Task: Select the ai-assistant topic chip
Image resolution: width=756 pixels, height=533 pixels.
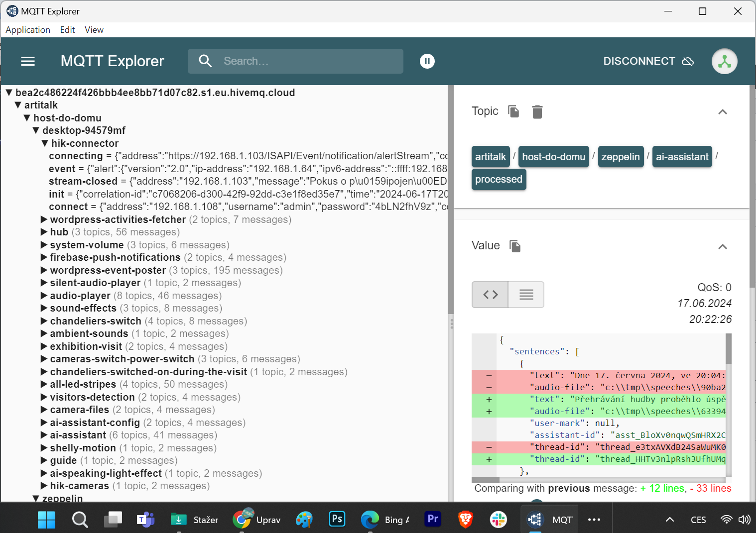Action: [x=682, y=157]
